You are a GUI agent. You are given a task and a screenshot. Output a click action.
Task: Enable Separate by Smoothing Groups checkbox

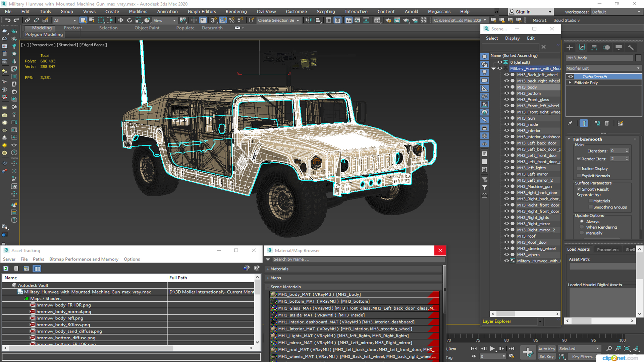(591, 207)
